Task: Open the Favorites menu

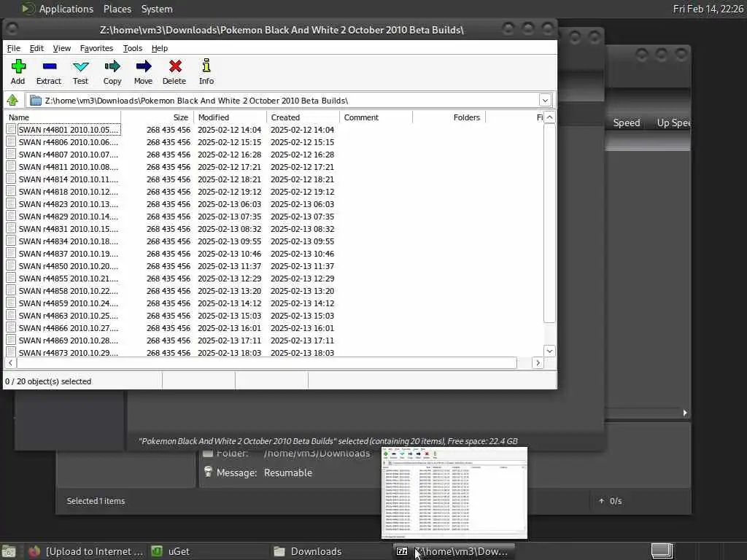Action: (96, 48)
